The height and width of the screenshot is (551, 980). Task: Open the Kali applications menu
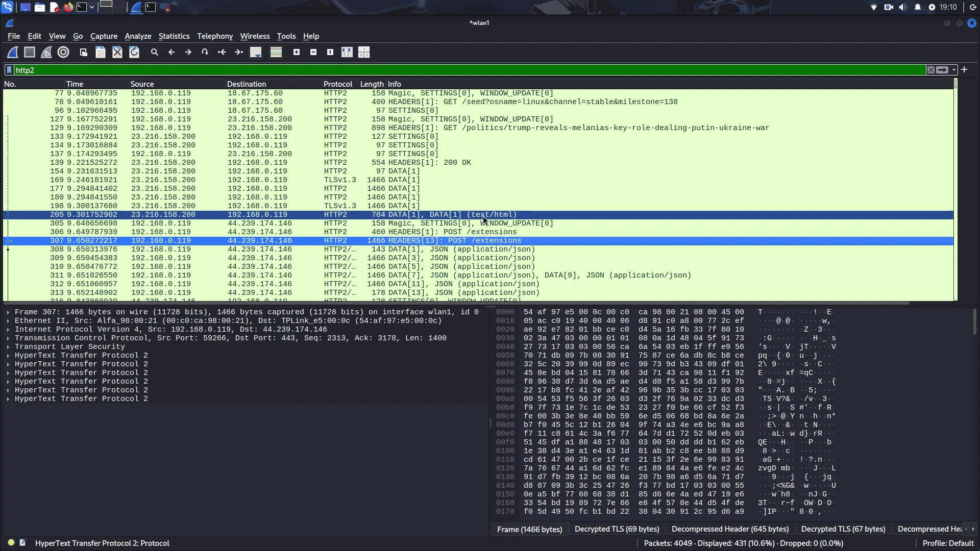pos(8,7)
